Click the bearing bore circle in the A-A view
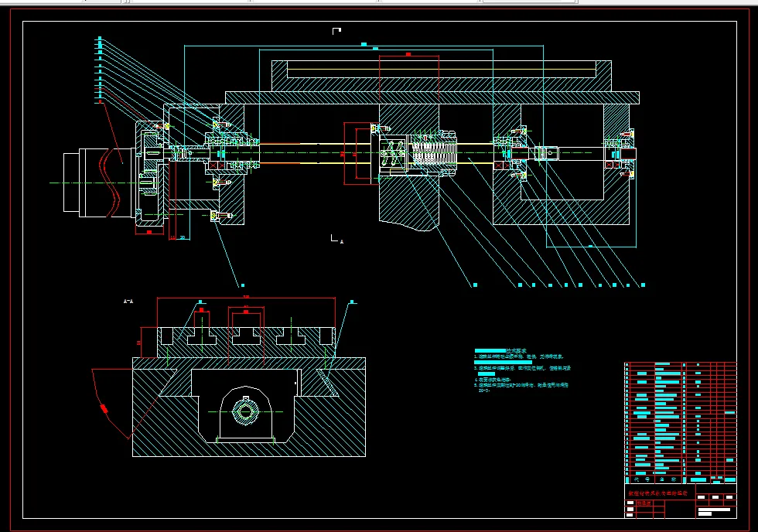Image resolution: width=758 pixels, height=532 pixels. (246, 411)
